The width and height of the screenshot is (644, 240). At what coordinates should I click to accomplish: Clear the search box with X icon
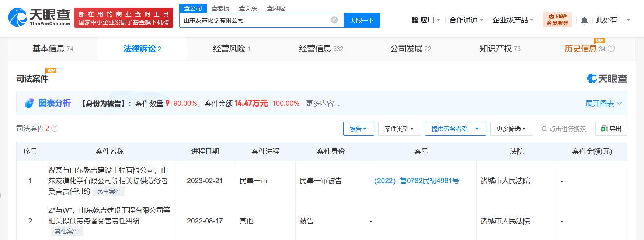coord(334,20)
